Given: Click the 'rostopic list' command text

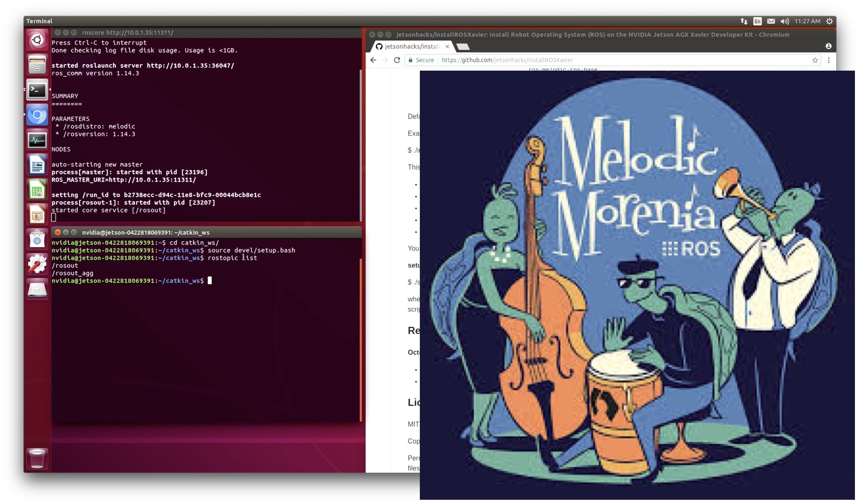Looking at the screenshot, I should tap(232, 258).
